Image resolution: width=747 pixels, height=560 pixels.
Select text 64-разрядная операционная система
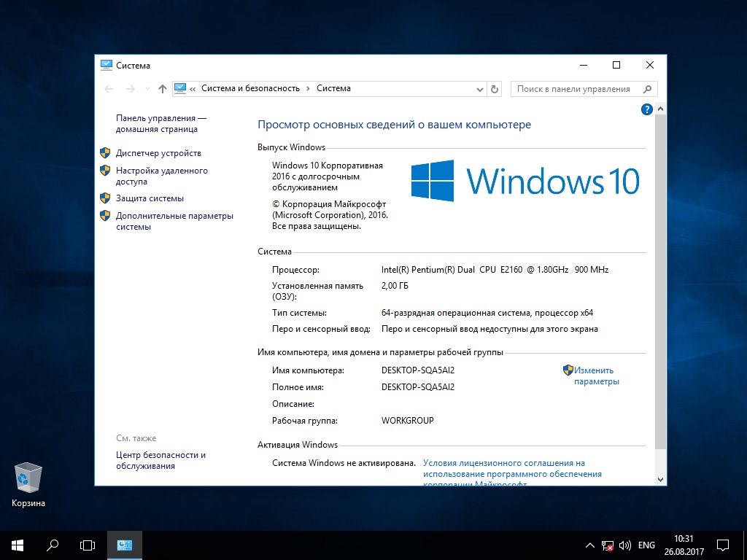coord(456,313)
